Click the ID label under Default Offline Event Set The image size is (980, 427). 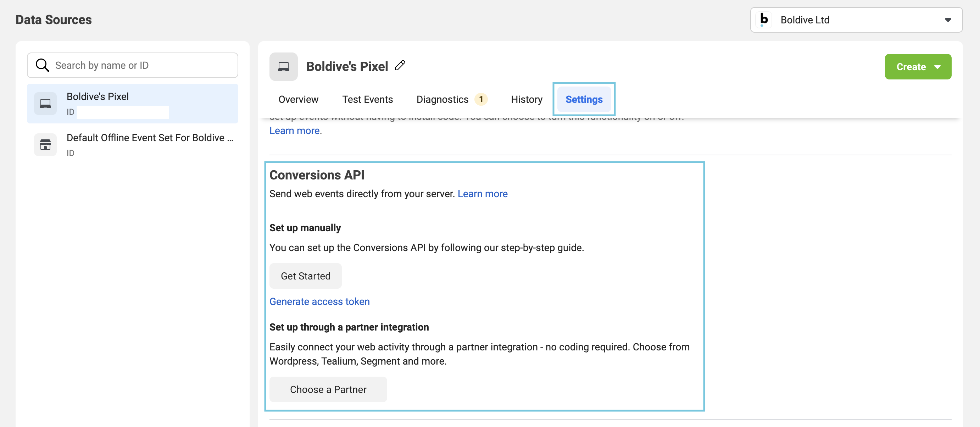(x=71, y=153)
